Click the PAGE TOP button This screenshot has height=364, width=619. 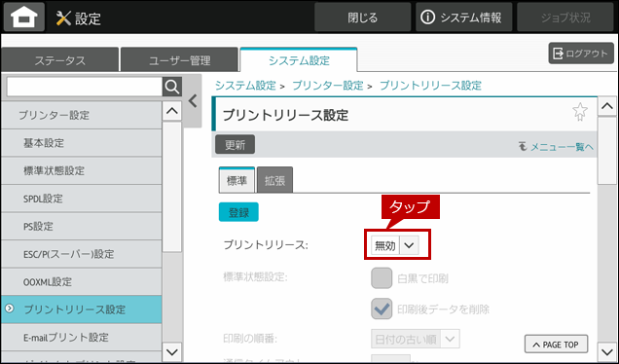point(557,345)
